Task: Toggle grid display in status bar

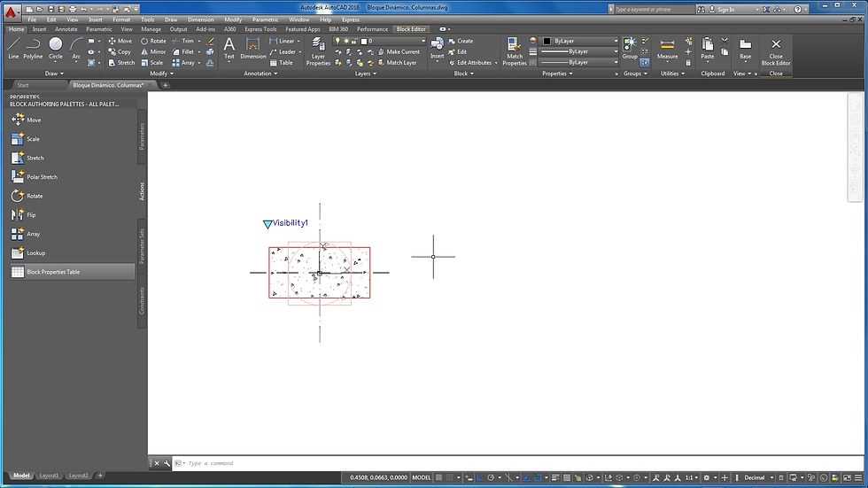Action: pos(438,477)
